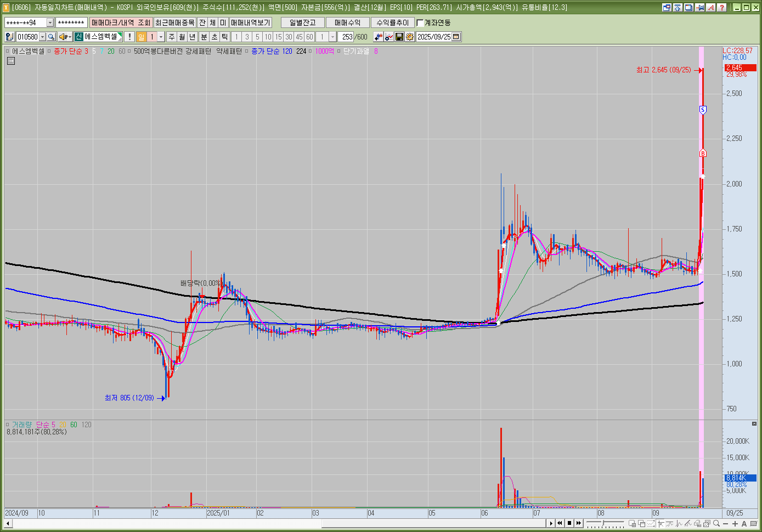Click the 체 tab button
The height and width of the screenshot is (532, 762).
point(213,22)
